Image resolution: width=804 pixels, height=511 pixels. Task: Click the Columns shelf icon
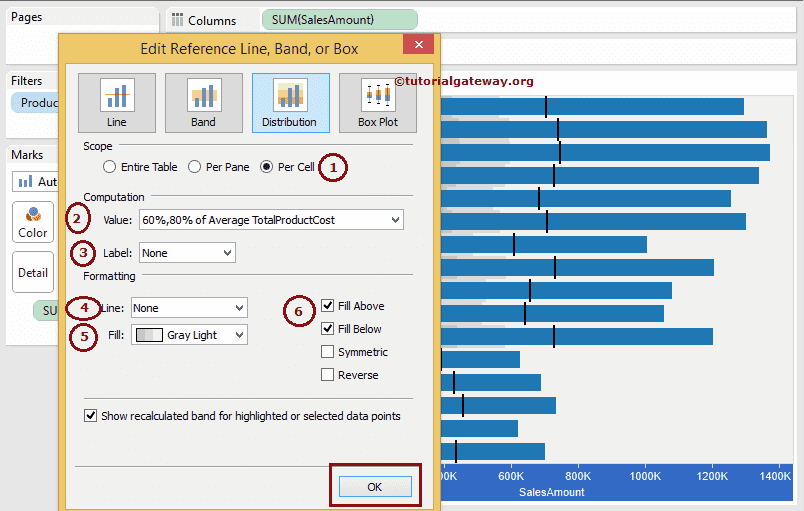point(177,20)
